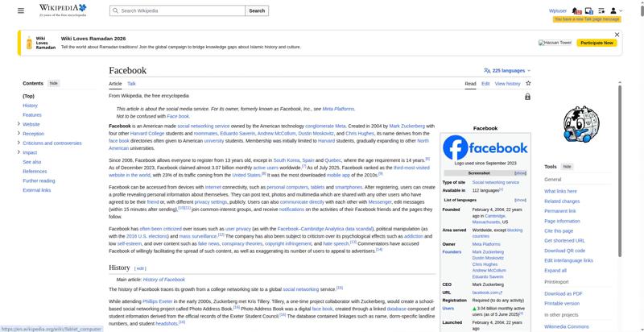644x332 pixels.
Task: Click the page protection padlock icon
Action: (x=527, y=97)
